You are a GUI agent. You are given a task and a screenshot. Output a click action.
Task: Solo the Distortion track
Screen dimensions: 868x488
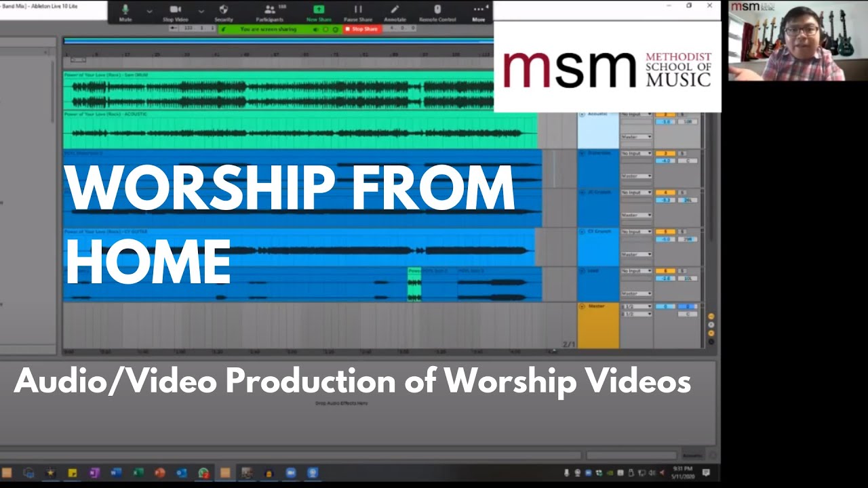(682, 153)
